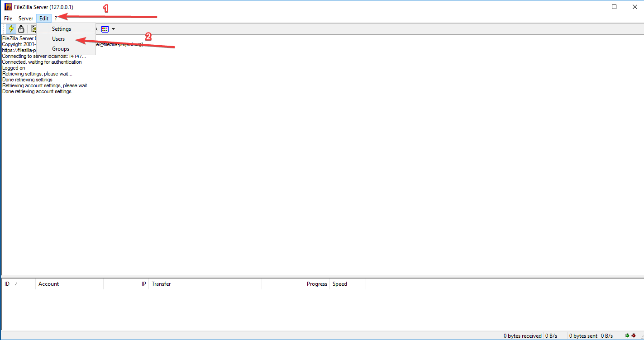Click 'Connected, waiting for authentication' log line
Screen dimensions: 644x340
pyautogui.click(x=42, y=62)
